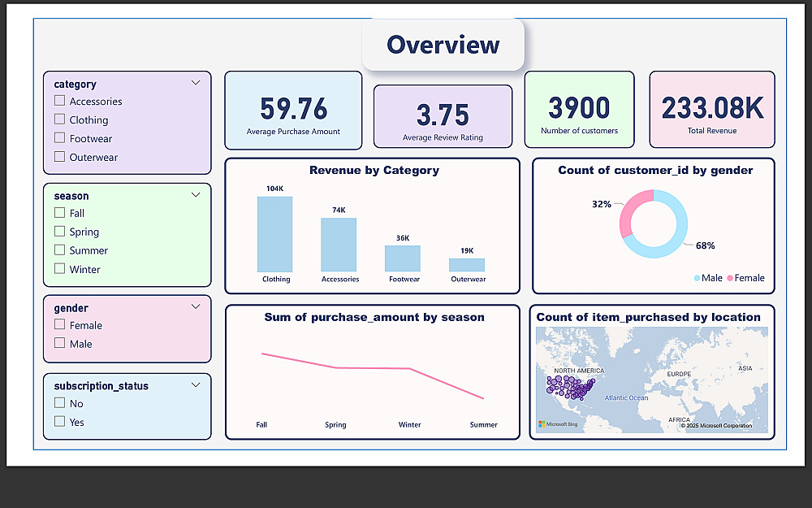Click the Spring axis label on line chart
The image size is (812, 508).
point(335,424)
